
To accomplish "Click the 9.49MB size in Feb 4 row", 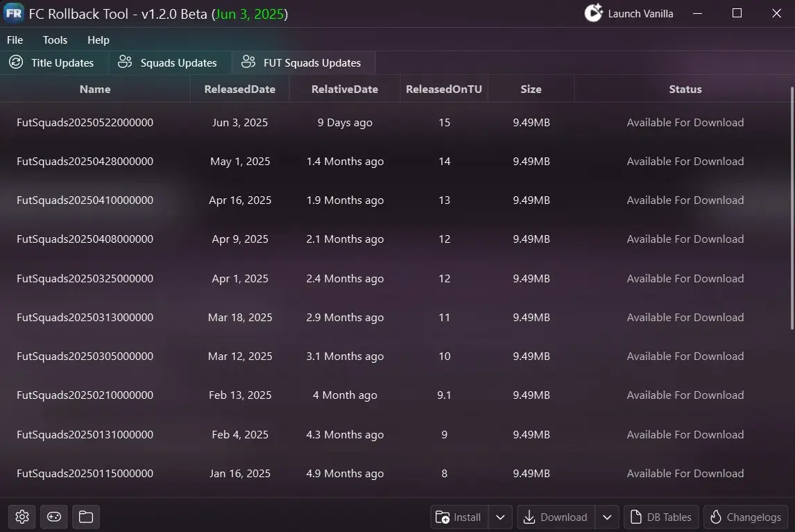I will [x=531, y=435].
